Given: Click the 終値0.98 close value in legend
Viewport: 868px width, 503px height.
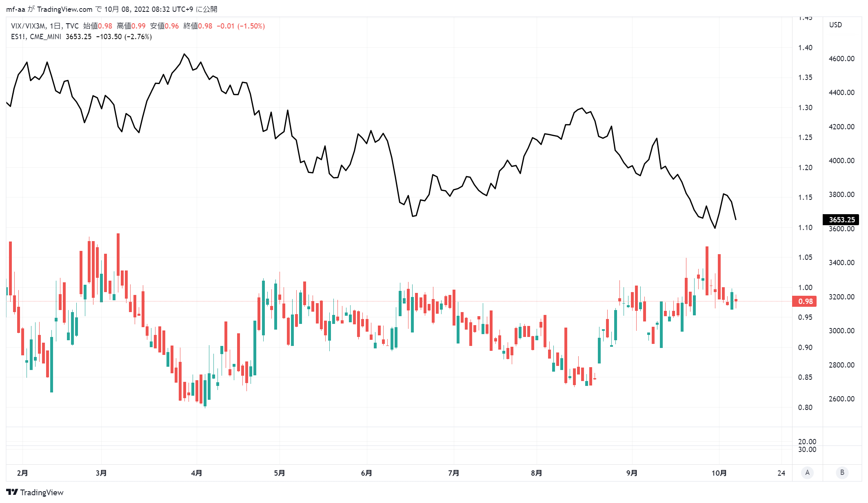Looking at the screenshot, I should [198, 26].
